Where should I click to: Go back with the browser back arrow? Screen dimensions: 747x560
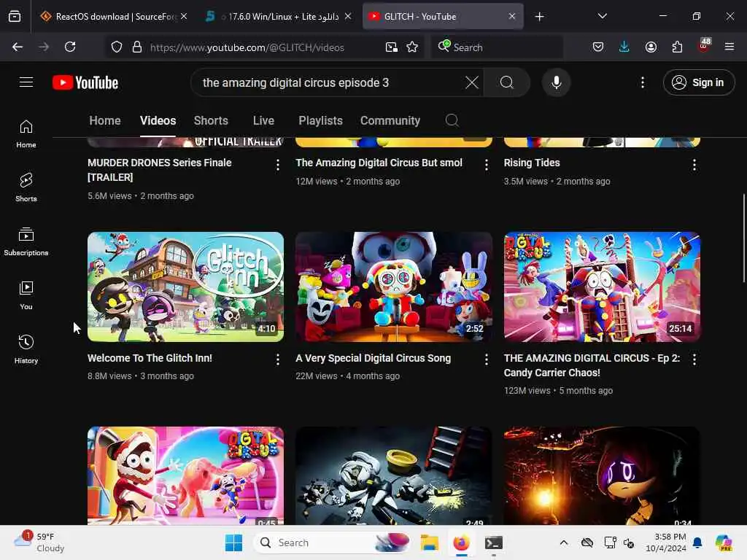[18, 47]
